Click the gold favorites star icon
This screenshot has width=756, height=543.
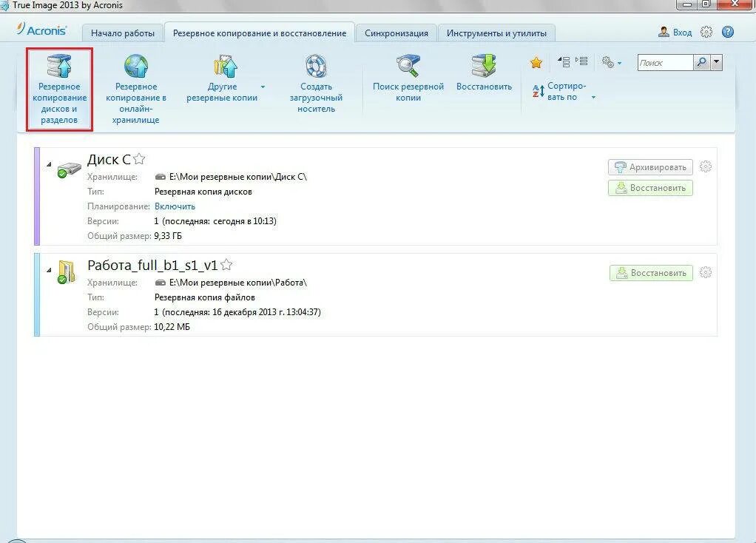536,62
